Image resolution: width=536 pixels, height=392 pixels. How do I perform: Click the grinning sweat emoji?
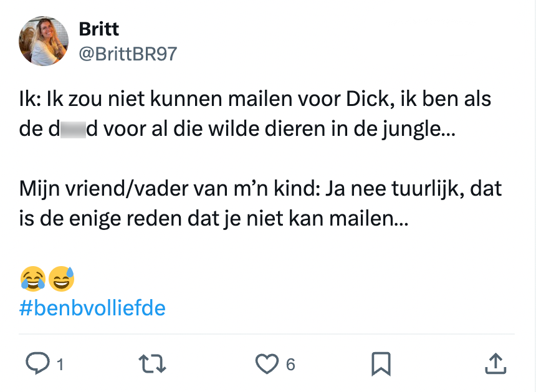[x=61, y=279]
